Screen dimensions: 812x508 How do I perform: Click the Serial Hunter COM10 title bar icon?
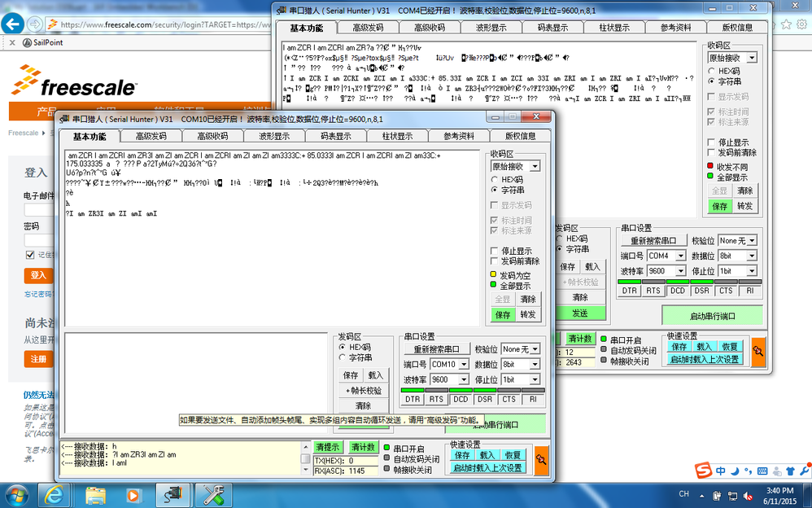[63, 119]
